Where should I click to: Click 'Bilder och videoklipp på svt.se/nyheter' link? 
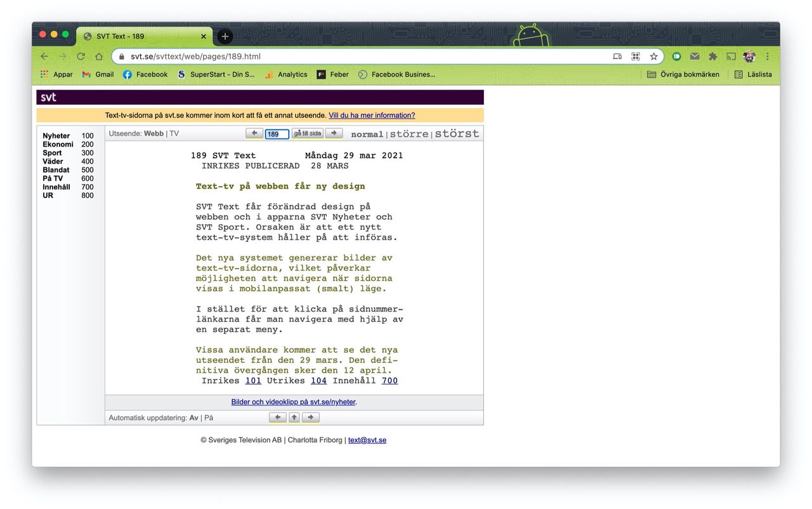click(x=293, y=402)
